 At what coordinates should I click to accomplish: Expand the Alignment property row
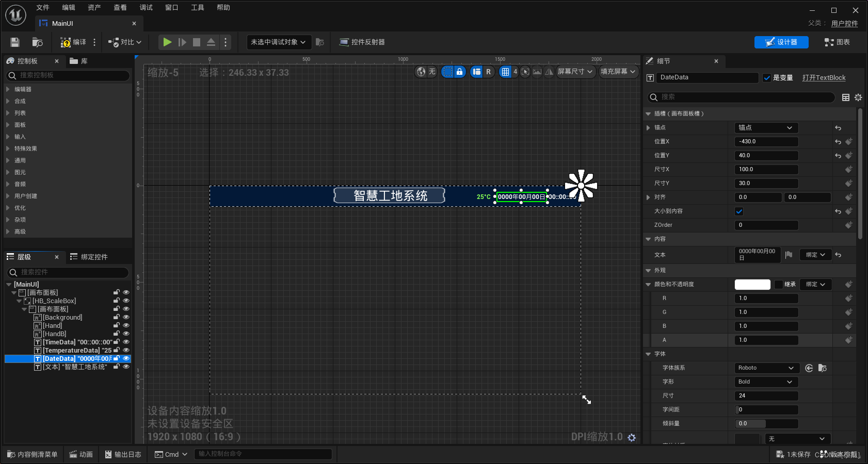point(648,197)
